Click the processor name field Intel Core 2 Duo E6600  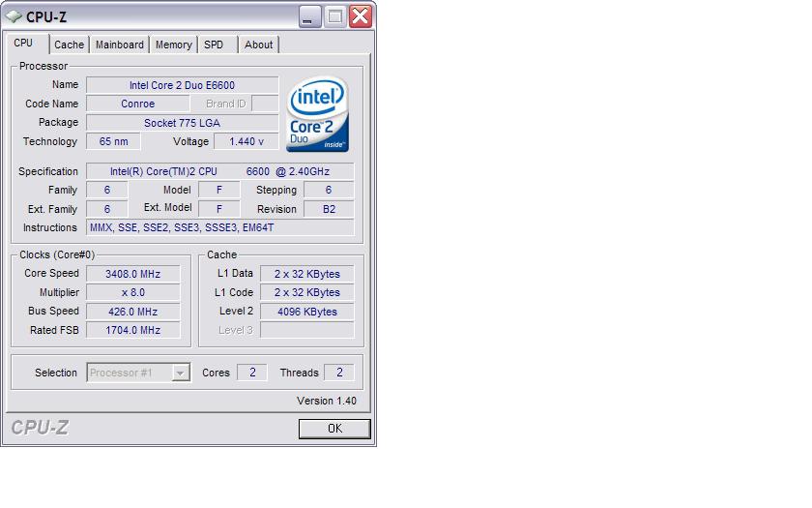tap(183, 85)
